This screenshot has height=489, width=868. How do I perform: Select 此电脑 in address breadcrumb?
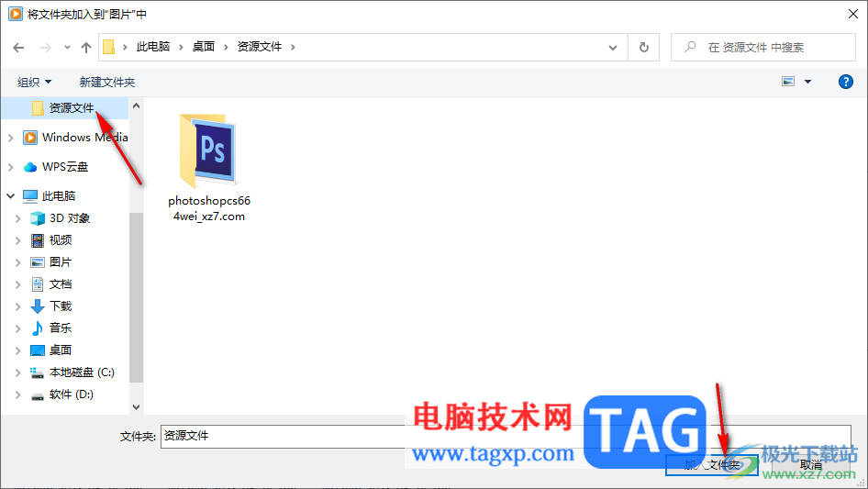pos(153,47)
